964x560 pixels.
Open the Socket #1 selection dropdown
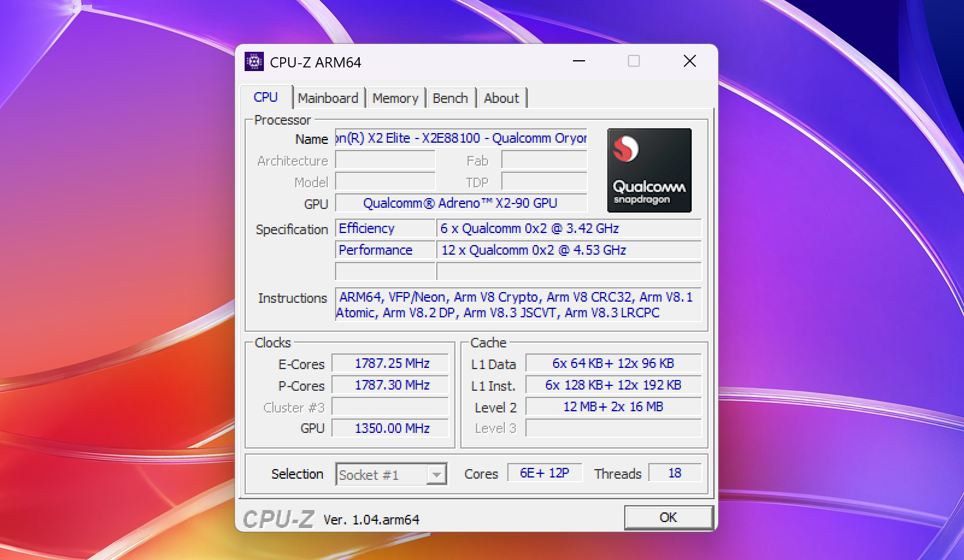click(392, 474)
